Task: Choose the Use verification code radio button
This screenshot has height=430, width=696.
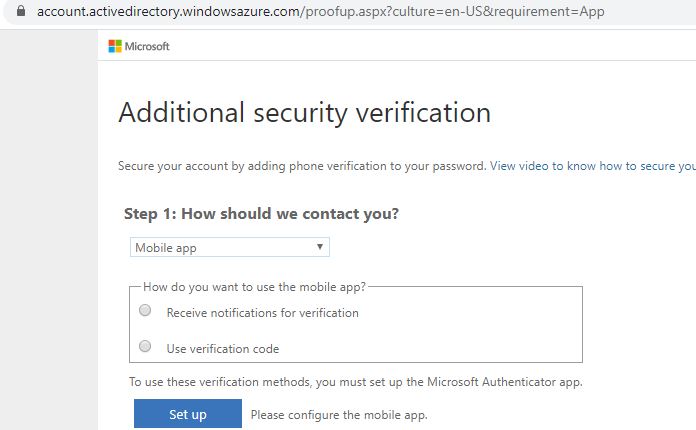Action: [145, 347]
